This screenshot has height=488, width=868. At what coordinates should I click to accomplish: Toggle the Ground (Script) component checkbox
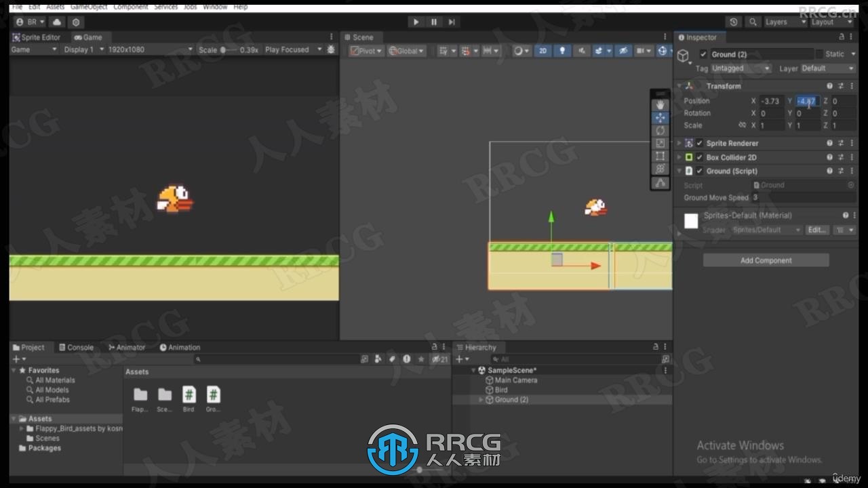pyautogui.click(x=699, y=171)
